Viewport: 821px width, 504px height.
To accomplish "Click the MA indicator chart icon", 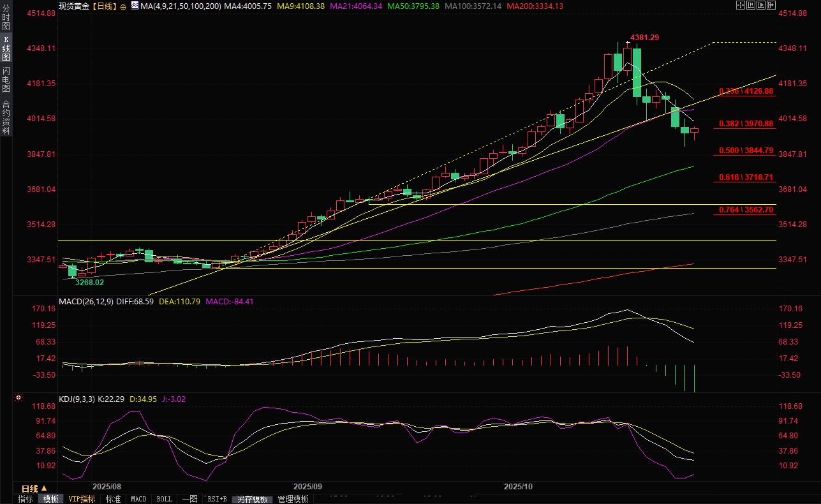I will tap(134, 5).
